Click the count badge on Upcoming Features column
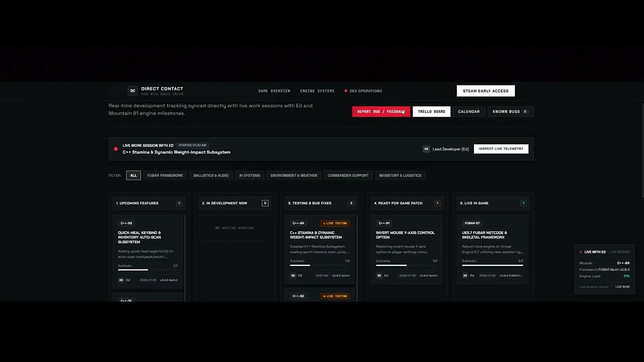This screenshot has width=644, height=362. tap(179, 203)
